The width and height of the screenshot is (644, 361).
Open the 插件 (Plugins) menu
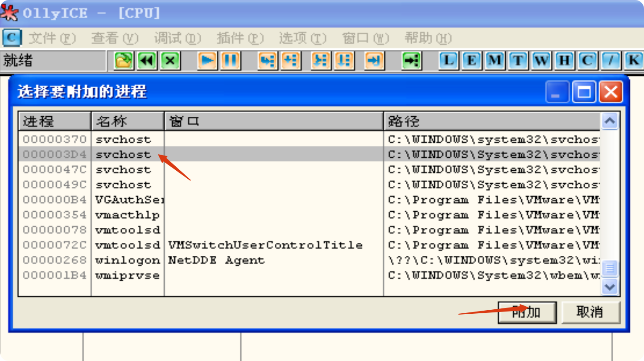tap(240, 38)
